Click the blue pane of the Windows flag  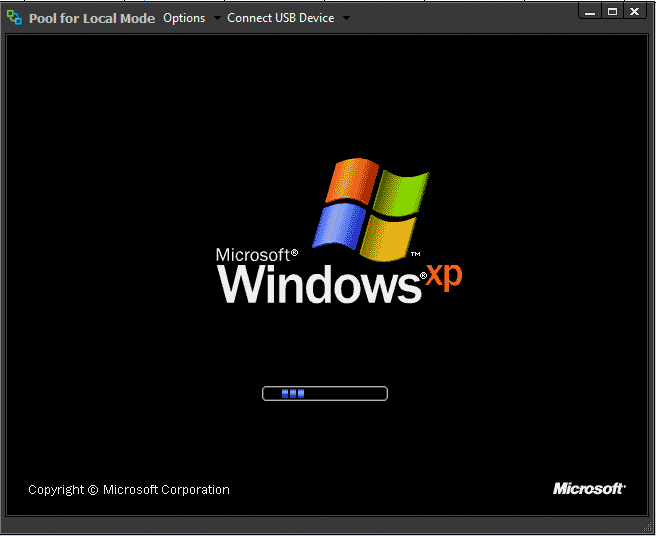[x=334, y=227]
